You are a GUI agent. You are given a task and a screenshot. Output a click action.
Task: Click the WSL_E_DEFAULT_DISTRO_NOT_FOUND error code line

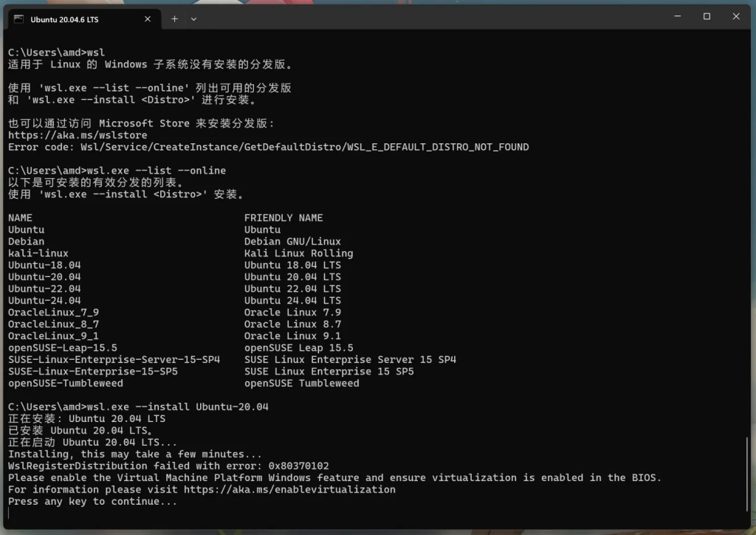coord(269,147)
